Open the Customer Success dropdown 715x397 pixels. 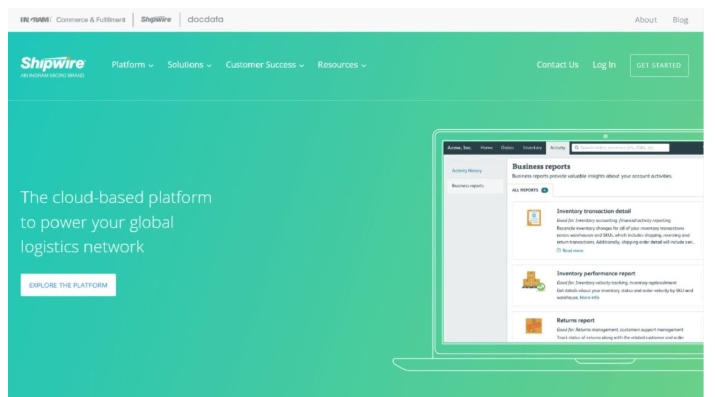[x=264, y=65]
